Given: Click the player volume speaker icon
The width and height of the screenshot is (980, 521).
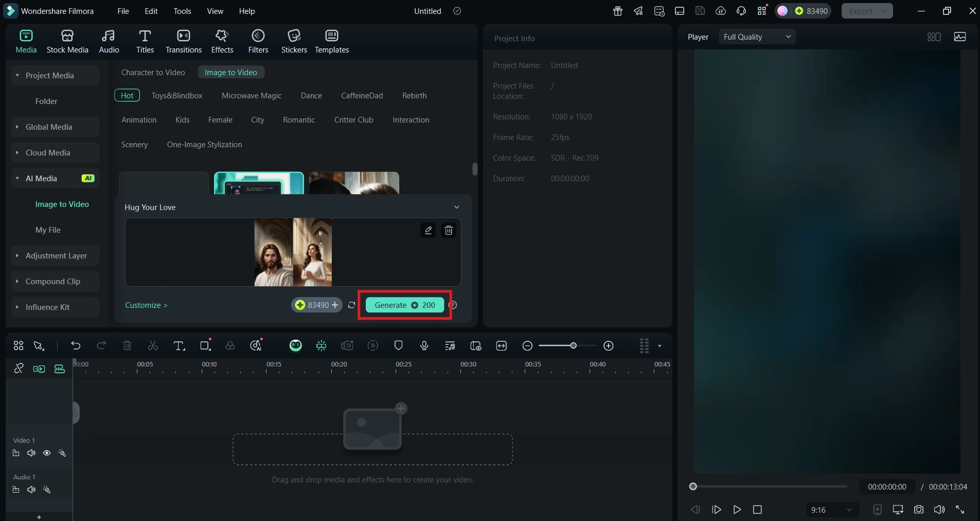Looking at the screenshot, I should coord(939,510).
